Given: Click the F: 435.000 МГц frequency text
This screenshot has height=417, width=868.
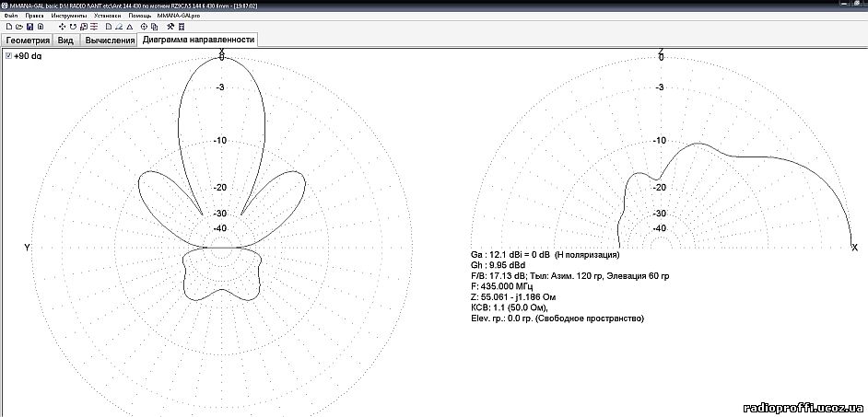Looking at the screenshot, I should 501,286.
